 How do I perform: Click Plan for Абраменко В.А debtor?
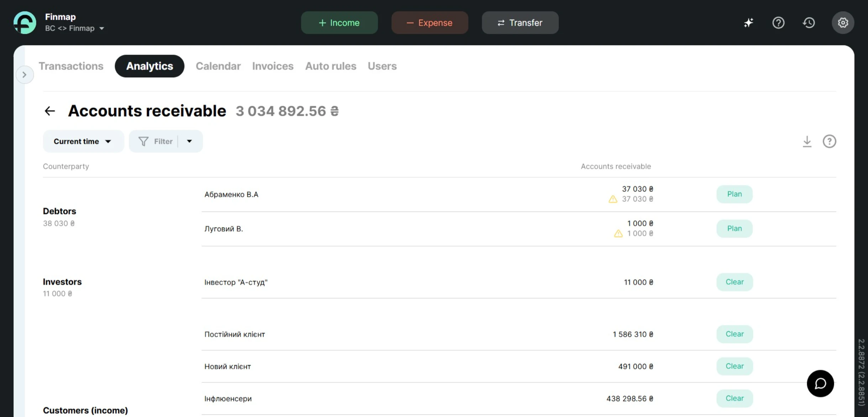[x=734, y=194]
